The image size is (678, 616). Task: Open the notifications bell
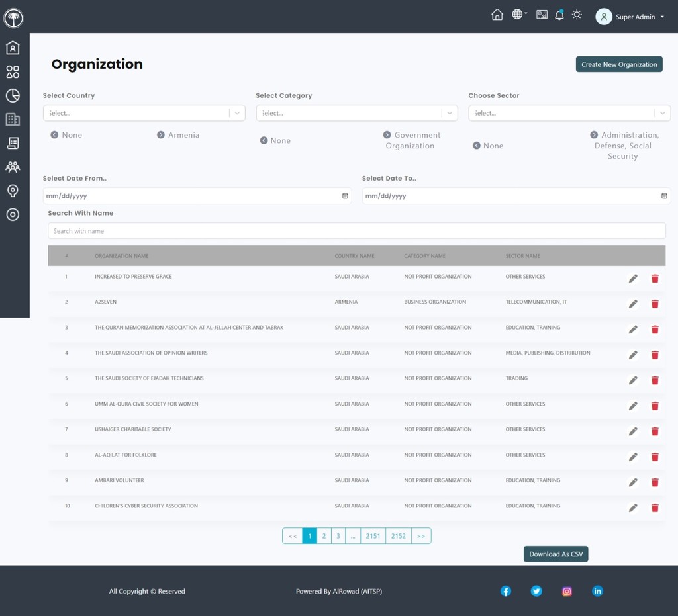point(559,15)
